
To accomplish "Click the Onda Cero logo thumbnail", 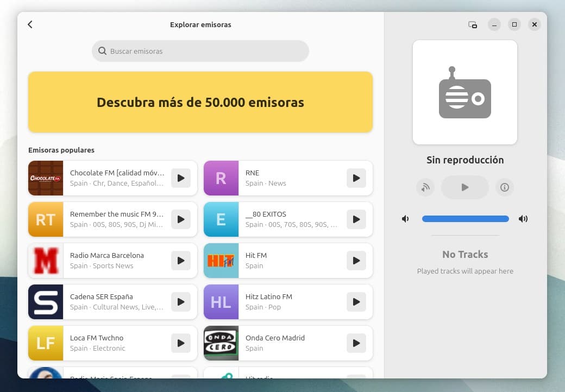I will point(221,343).
